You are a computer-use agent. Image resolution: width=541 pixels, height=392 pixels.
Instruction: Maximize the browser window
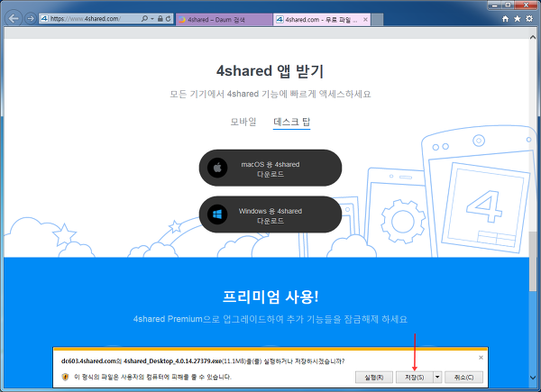[509, 5]
